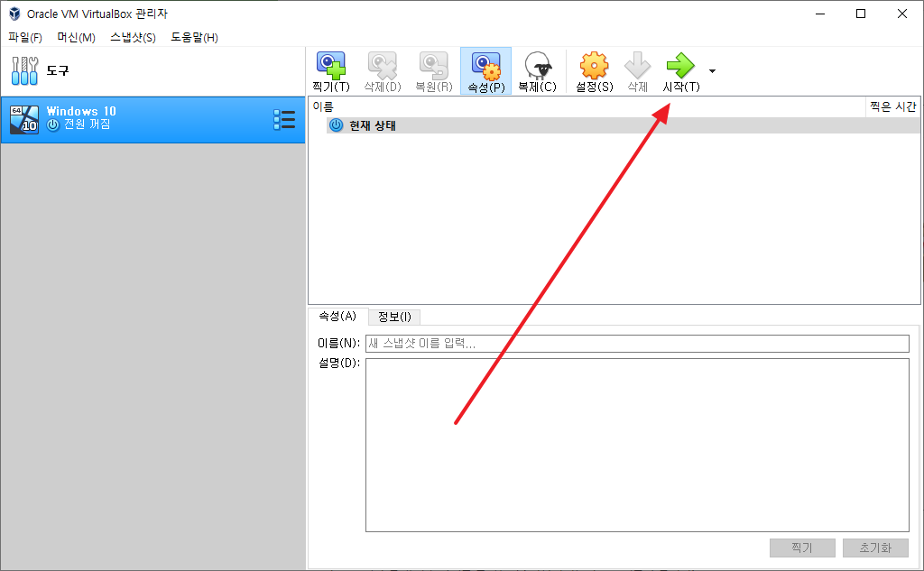
Task: Switch to the Information (정보(I)) tab
Action: coord(394,317)
